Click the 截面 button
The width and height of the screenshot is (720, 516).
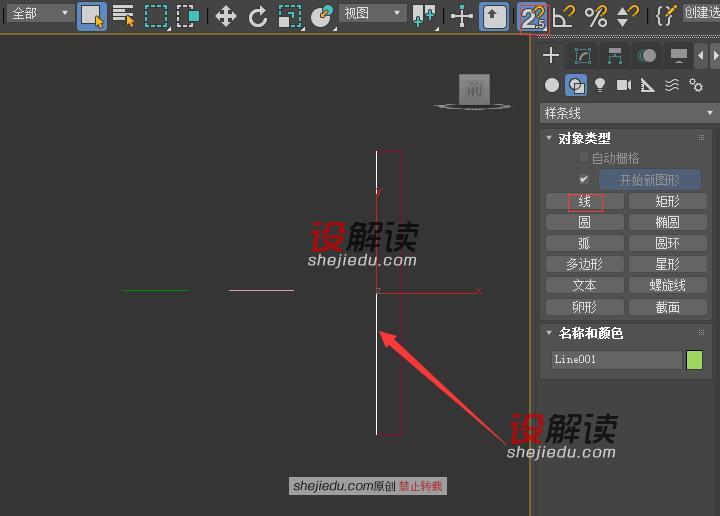click(x=668, y=307)
